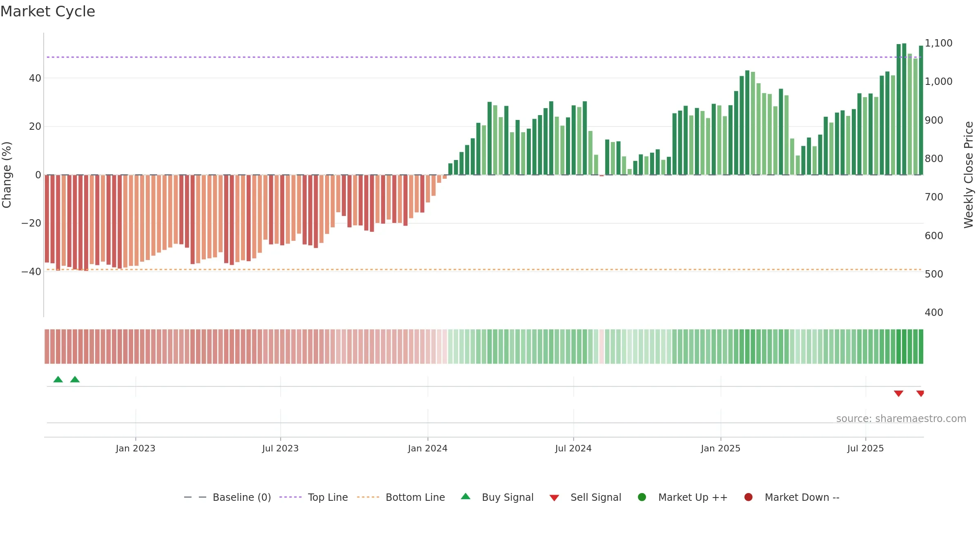Click the 400 price axis tick
Viewport: 980px width, 551px height.
coord(934,313)
